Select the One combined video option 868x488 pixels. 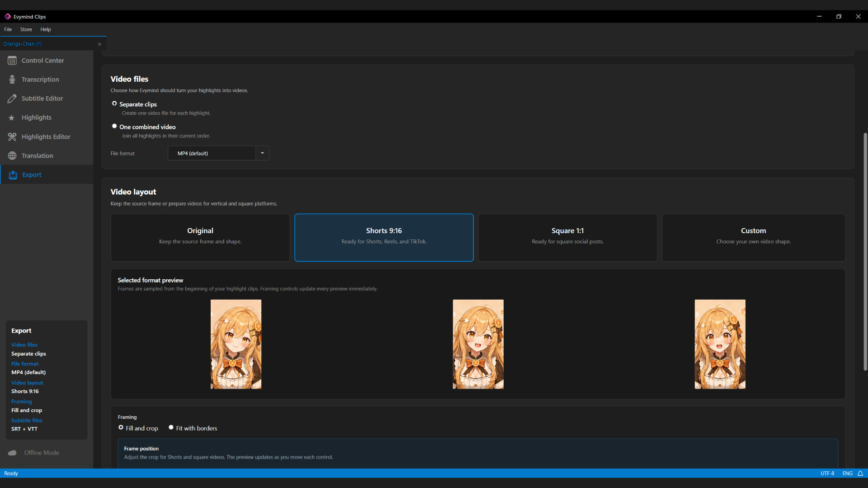pos(114,126)
